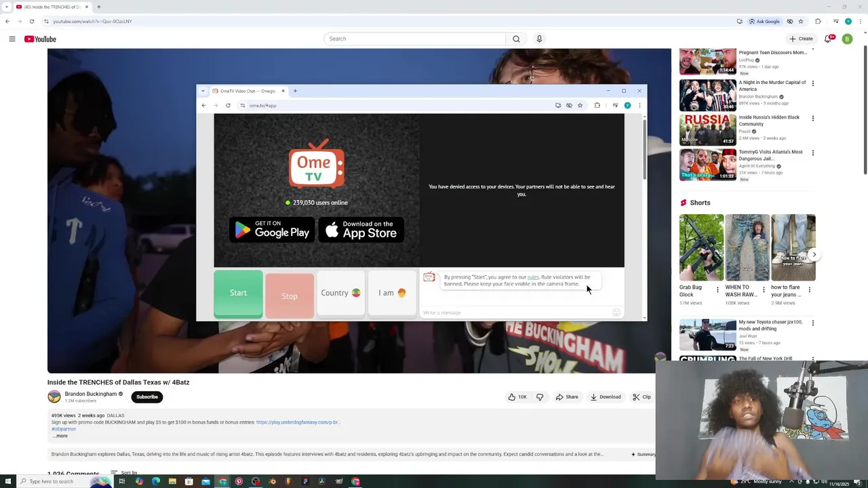Click the Chrome profile avatar in main toolbar
The image size is (868, 488).
[x=848, y=21]
